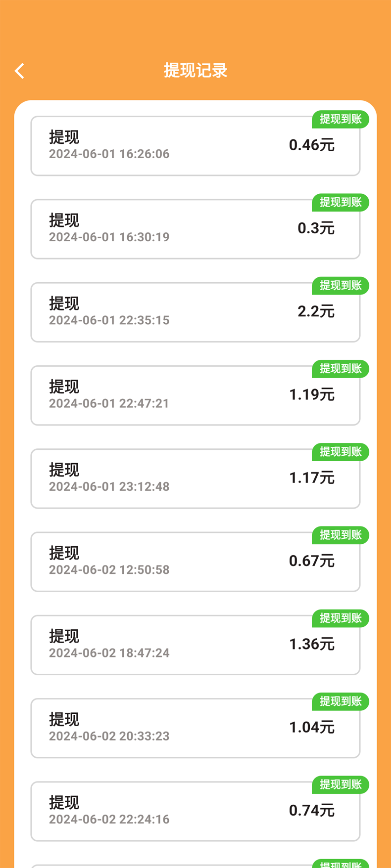Viewport: 391px width, 868px height.
Task: Click the 提现到账 badge on 2.2元 record
Action: click(x=341, y=286)
